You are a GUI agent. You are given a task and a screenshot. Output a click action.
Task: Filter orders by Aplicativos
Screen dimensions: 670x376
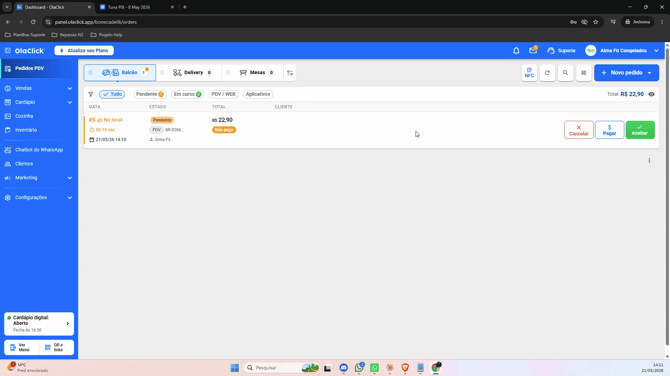258,94
